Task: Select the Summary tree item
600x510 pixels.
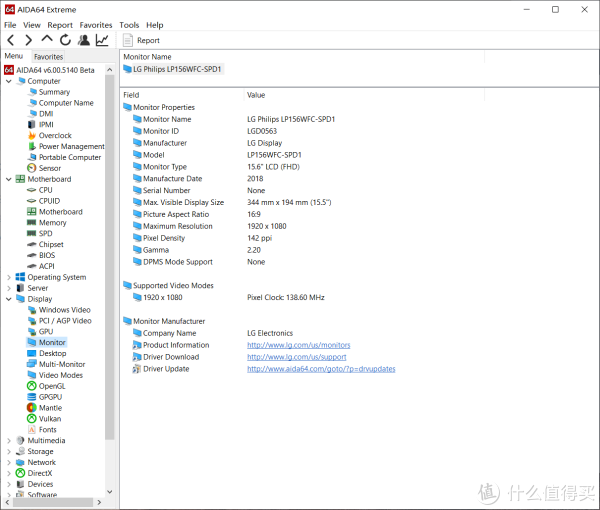Action: [54, 92]
